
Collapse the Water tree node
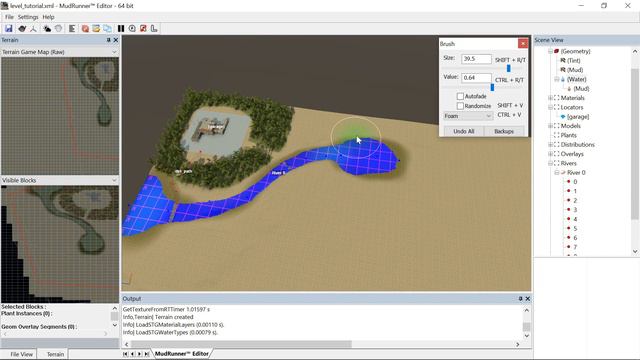(x=557, y=79)
